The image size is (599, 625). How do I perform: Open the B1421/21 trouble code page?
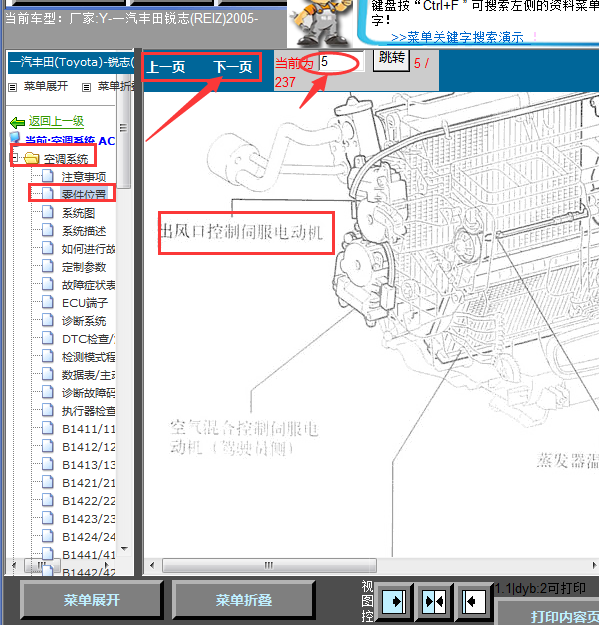point(88,483)
